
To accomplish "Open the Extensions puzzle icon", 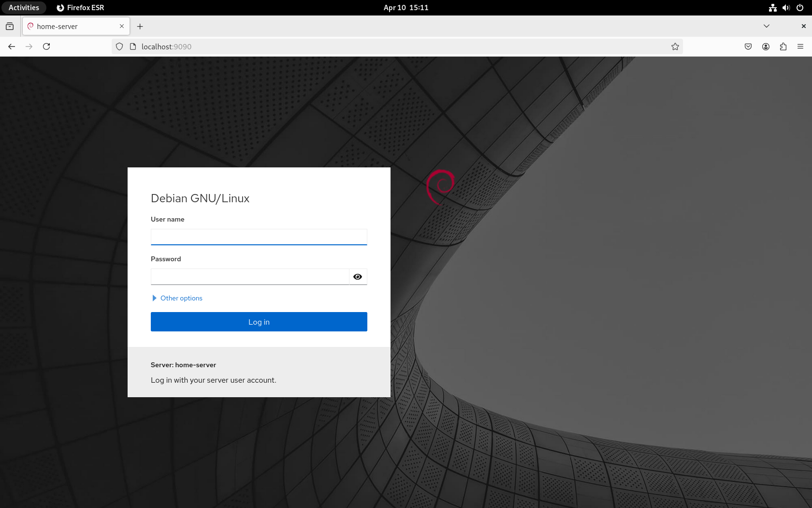I will (783, 46).
